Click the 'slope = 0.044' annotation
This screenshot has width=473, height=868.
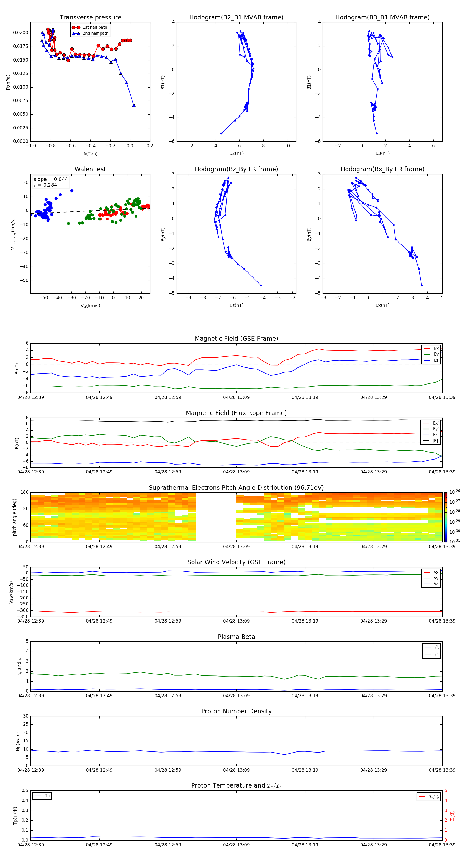click(x=50, y=179)
